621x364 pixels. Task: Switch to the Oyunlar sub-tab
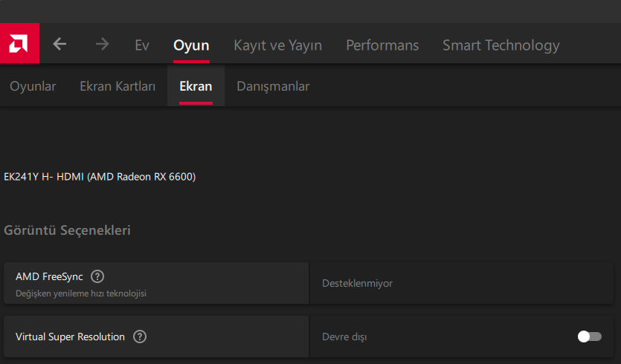33,86
